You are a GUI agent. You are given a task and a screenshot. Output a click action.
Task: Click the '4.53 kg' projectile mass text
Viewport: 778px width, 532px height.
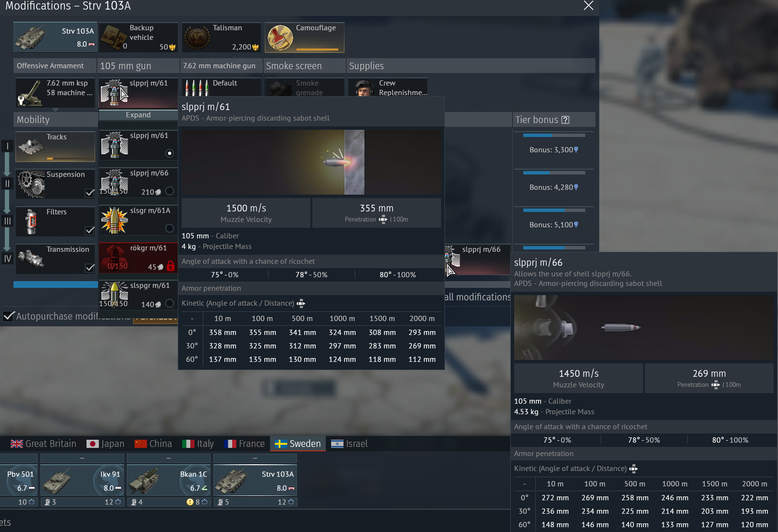coord(526,411)
